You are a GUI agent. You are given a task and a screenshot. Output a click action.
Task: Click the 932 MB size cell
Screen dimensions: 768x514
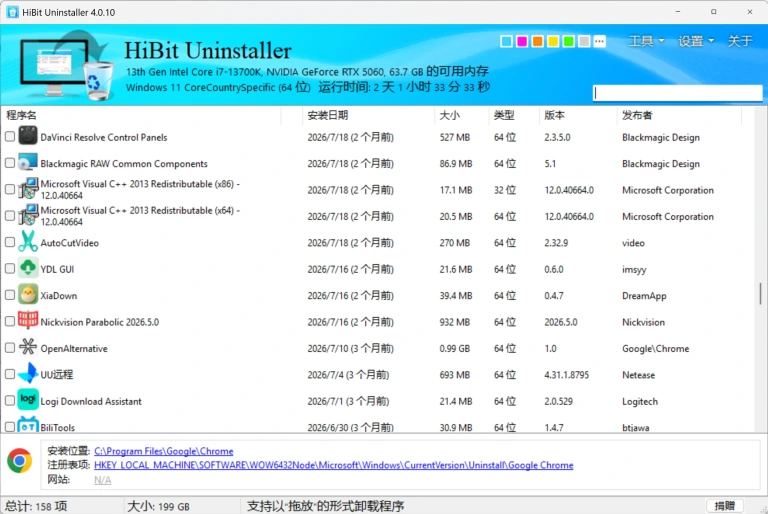point(455,322)
